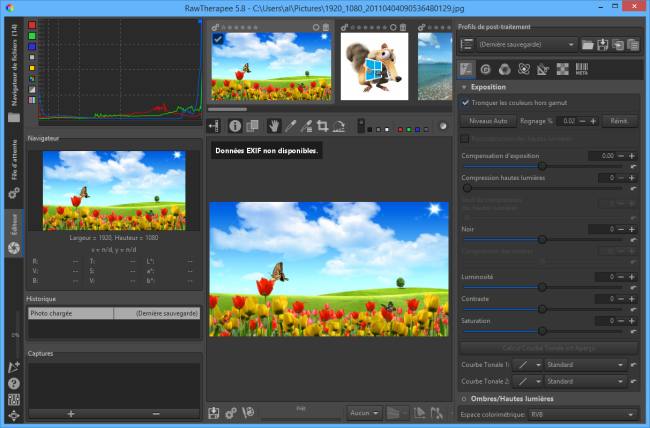
Task: Click the save image icon below preview
Action: pyautogui.click(x=214, y=412)
